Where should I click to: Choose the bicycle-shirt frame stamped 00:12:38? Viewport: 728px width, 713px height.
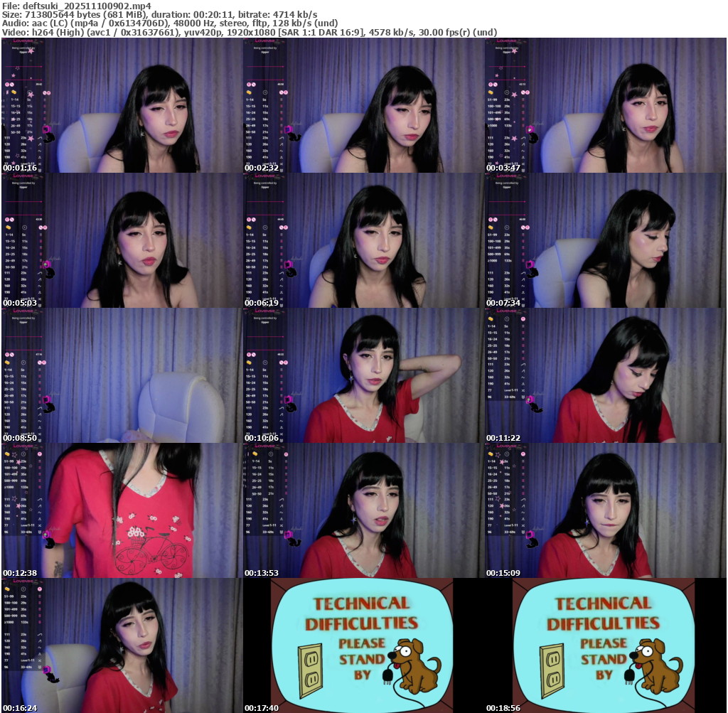coord(122,510)
